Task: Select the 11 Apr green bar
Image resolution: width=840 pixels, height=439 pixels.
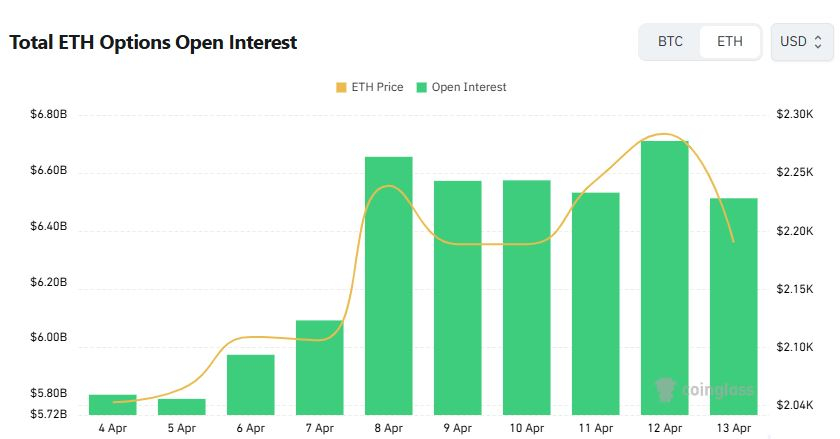Action: [595, 303]
